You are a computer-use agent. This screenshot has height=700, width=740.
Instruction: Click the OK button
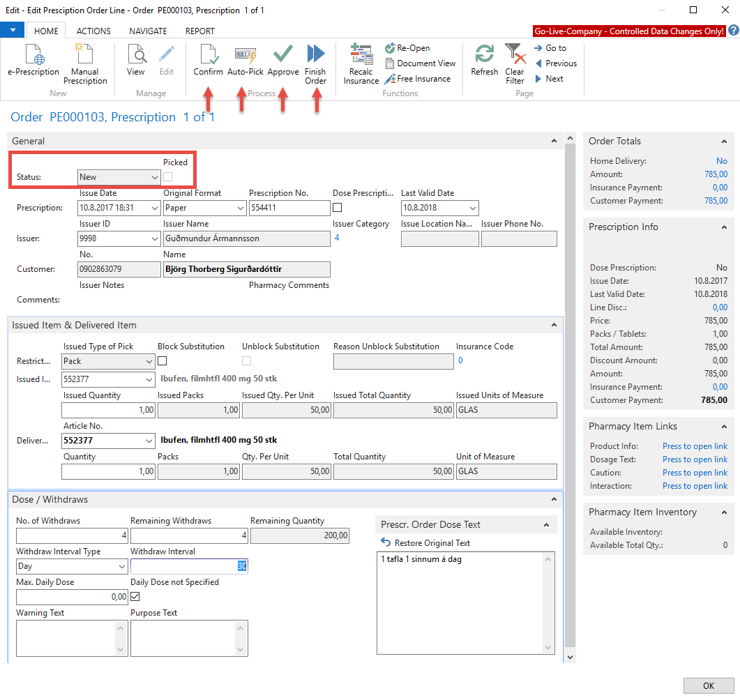click(709, 685)
